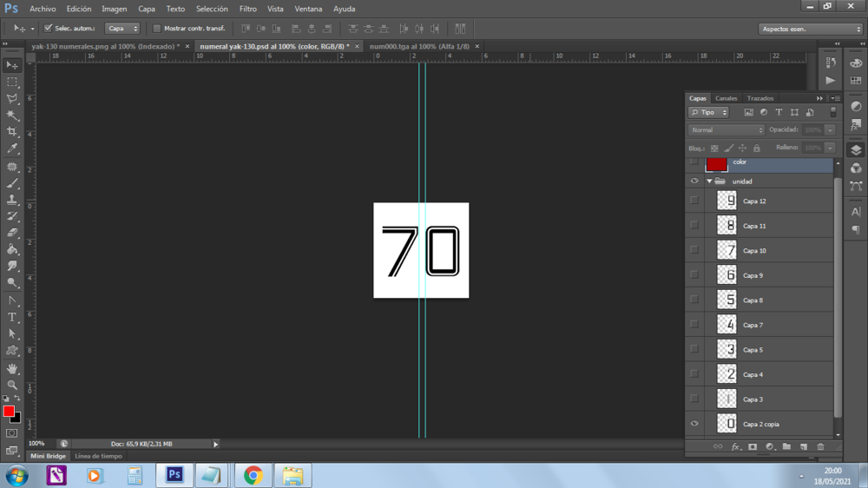Add a layer mask
Image resolution: width=868 pixels, height=488 pixels.
pyautogui.click(x=753, y=446)
